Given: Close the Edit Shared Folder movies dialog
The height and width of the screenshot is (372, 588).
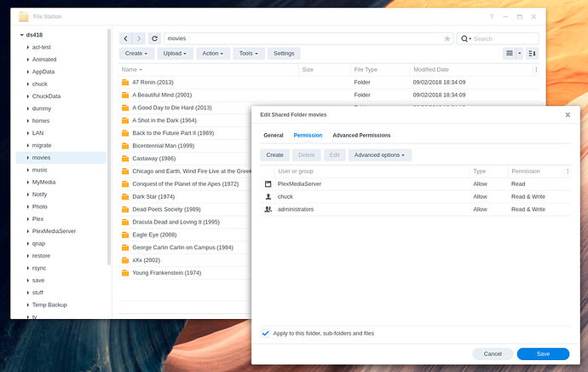Looking at the screenshot, I should tap(568, 115).
